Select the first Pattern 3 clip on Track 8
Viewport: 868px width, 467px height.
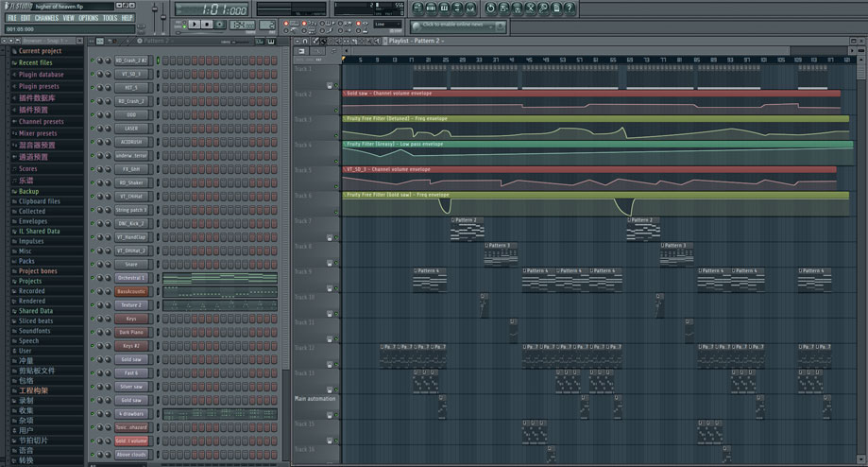(501, 255)
